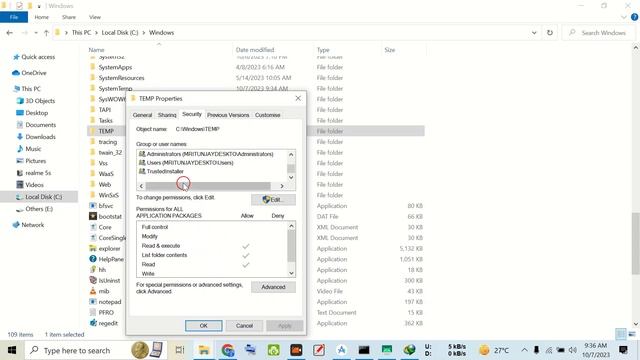The image size is (640, 360).
Task: Select the Previous Versions tab
Action: pyautogui.click(x=228, y=115)
